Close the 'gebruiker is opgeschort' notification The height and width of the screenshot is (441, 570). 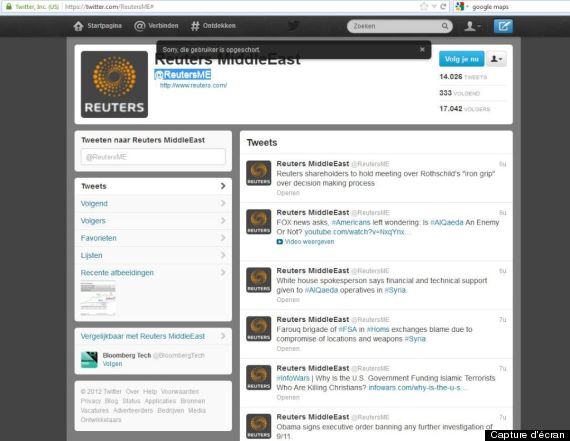pyautogui.click(x=422, y=49)
